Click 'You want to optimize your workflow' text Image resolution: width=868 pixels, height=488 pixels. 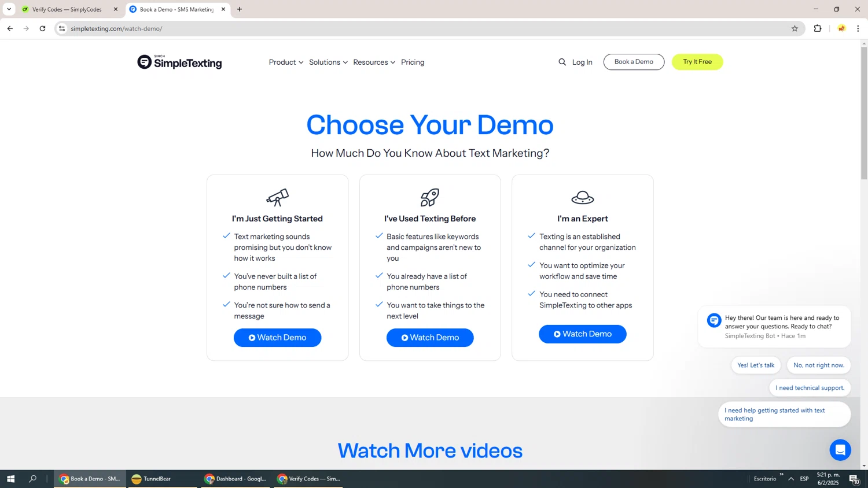582,271
